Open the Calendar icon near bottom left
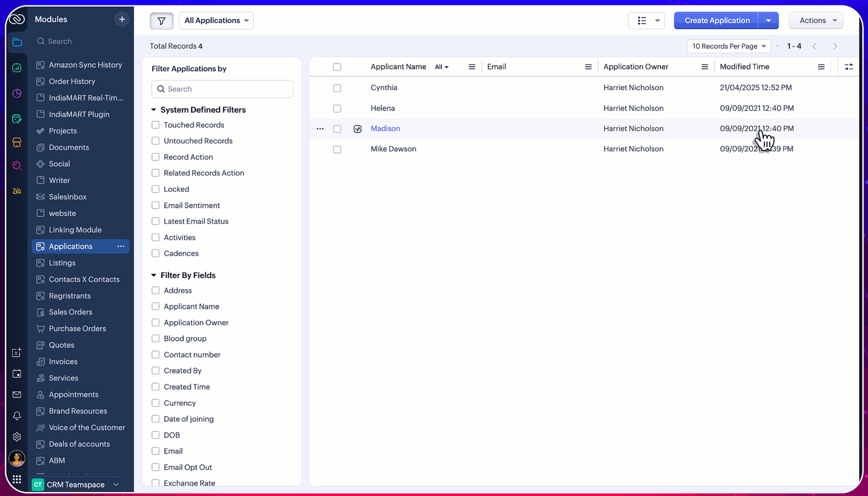This screenshot has width=868, height=496. (17, 373)
